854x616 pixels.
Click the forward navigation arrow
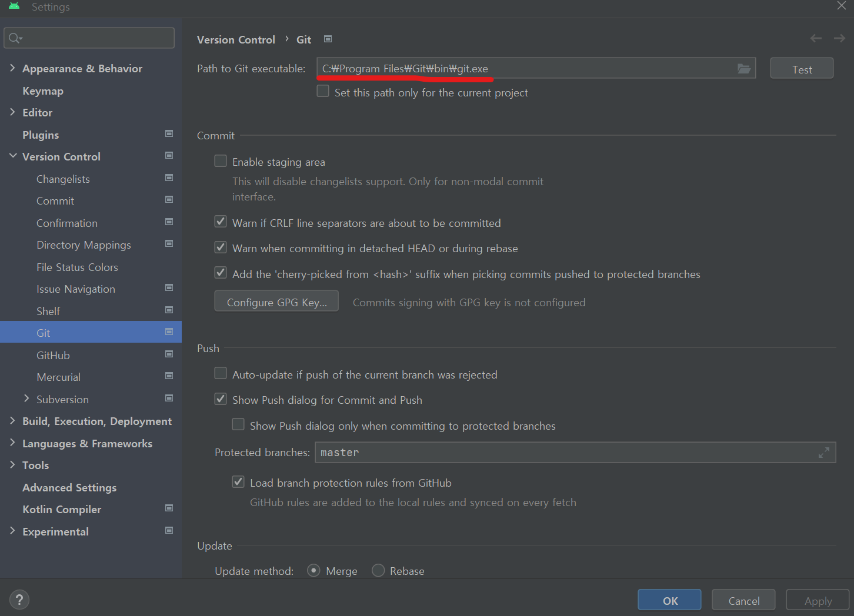839,38
